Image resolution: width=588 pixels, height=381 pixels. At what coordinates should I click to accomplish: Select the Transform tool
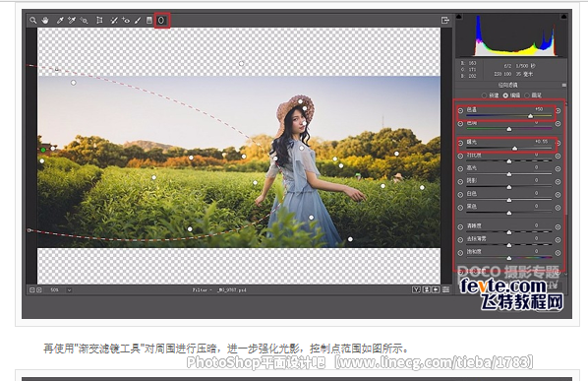click(x=99, y=21)
